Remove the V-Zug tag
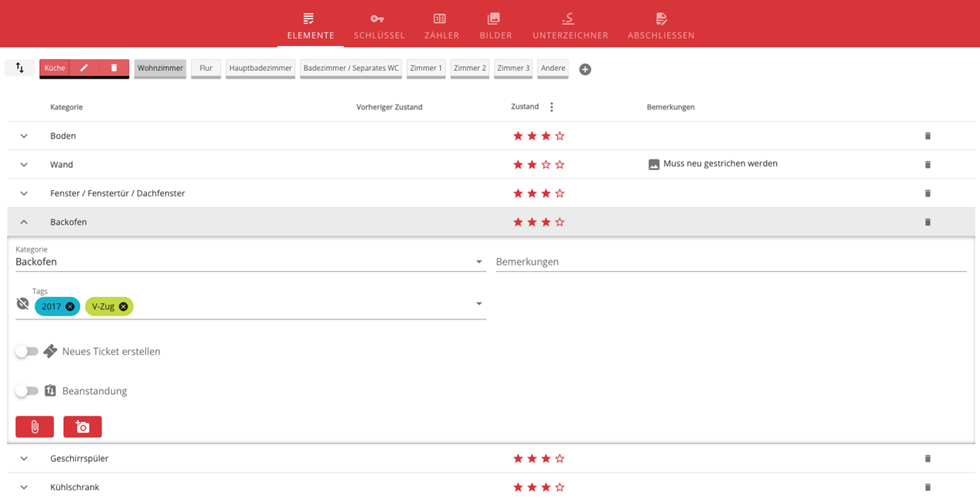980x498 pixels. click(123, 306)
